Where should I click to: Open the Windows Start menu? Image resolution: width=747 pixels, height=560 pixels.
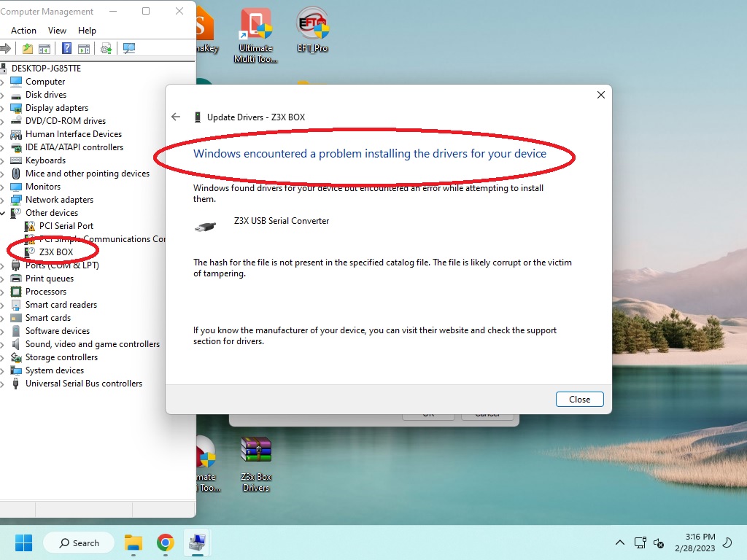(x=23, y=542)
